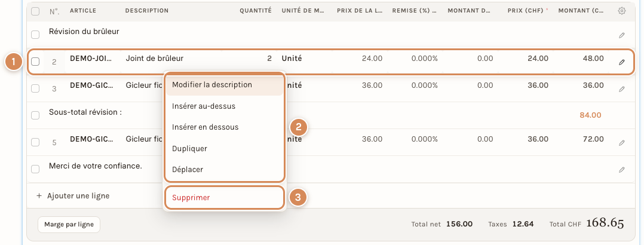Click the Marge par ligne button
The width and height of the screenshot is (644, 245).
click(69, 225)
